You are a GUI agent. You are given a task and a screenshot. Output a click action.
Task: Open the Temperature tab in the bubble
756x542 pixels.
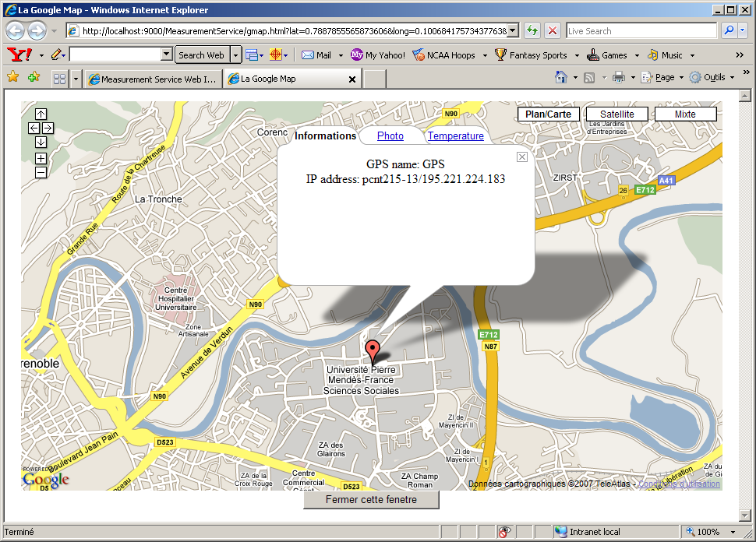[x=456, y=135]
